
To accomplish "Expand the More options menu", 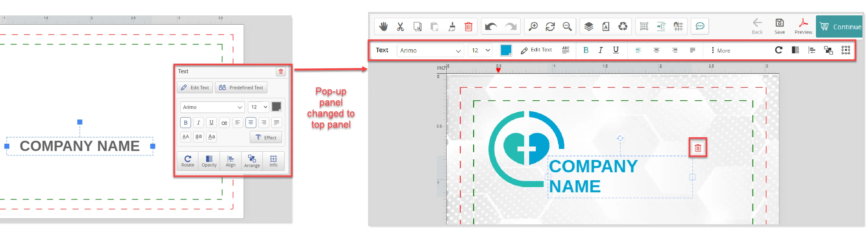I will (x=720, y=50).
